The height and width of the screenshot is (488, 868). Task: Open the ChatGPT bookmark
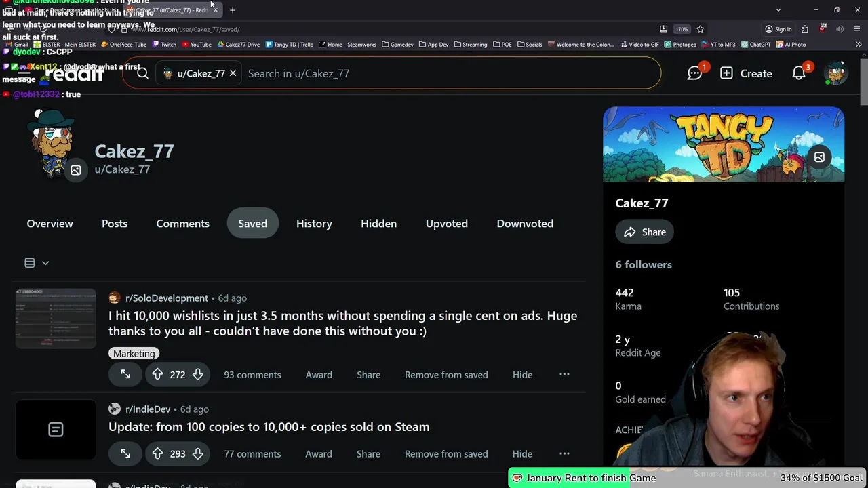pyautogui.click(x=756, y=45)
